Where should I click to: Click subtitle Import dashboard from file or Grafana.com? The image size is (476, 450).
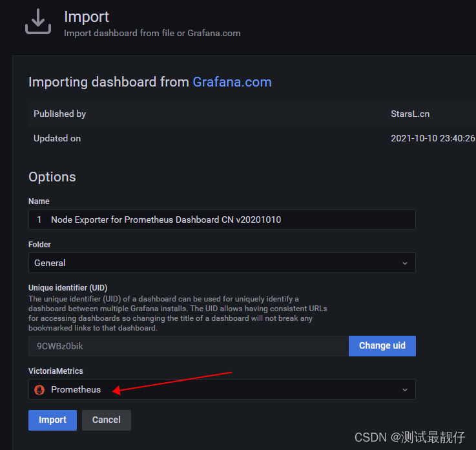click(x=152, y=33)
